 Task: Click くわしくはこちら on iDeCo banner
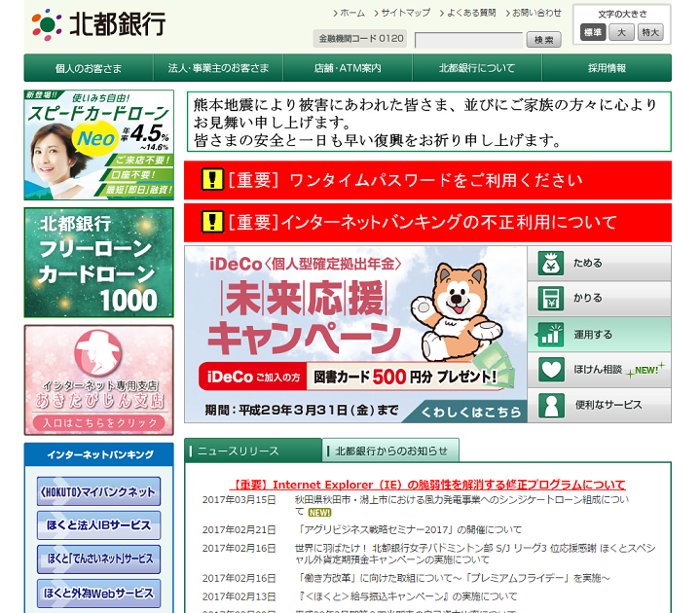click(x=470, y=412)
